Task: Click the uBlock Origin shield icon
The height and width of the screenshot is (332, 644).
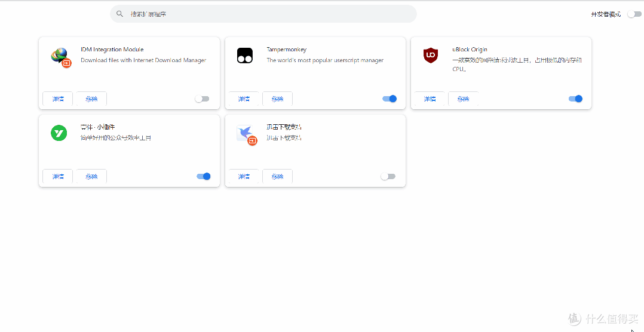Action: tap(430, 56)
